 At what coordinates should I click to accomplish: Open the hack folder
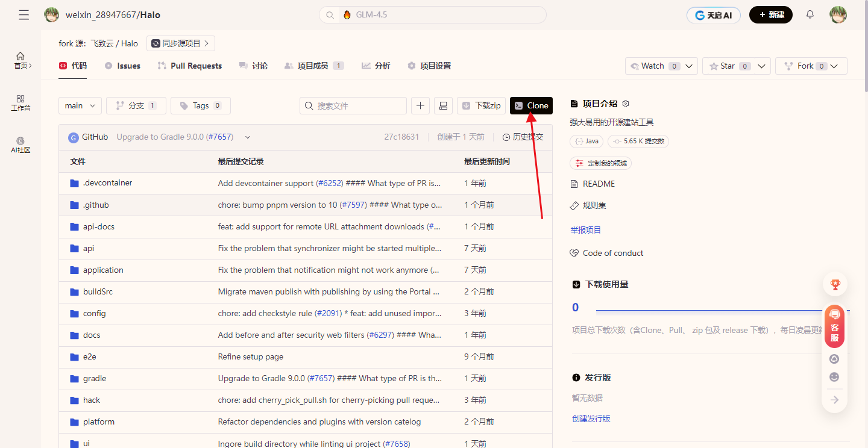point(92,400)
